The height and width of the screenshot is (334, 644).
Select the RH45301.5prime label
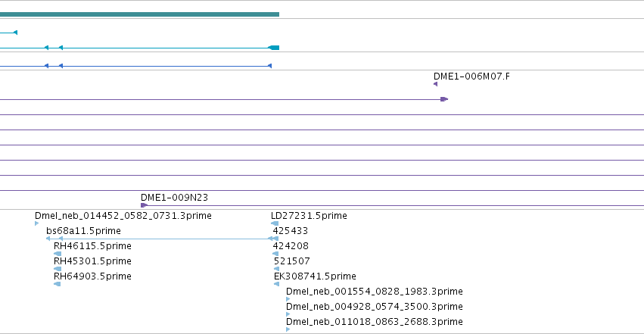[92, 261]
